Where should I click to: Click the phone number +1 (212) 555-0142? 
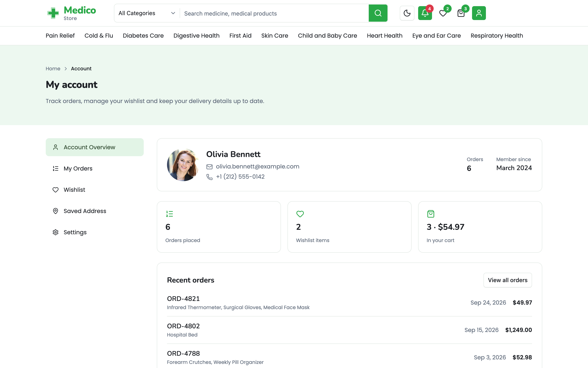[240, 177]
